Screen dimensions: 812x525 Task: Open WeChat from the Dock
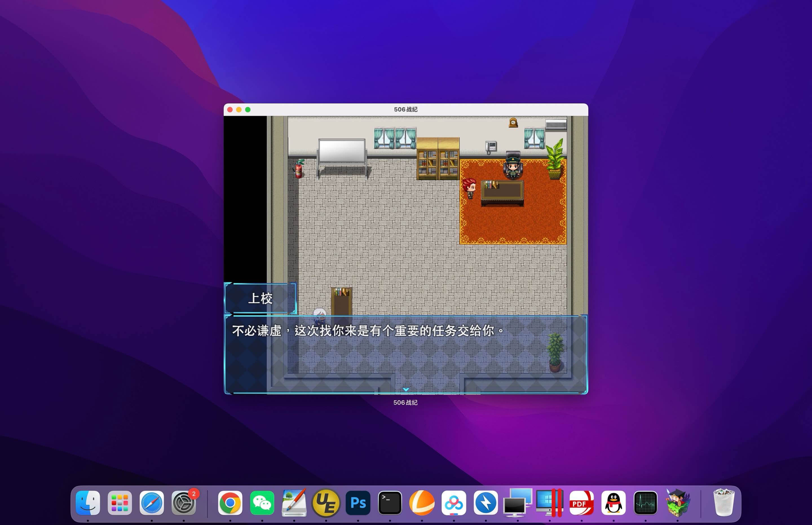tap(263, 502)
